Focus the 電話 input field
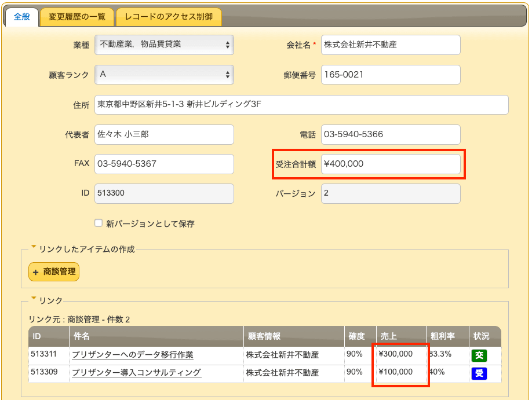Viewport: 532px width, 400px height. 391,134
